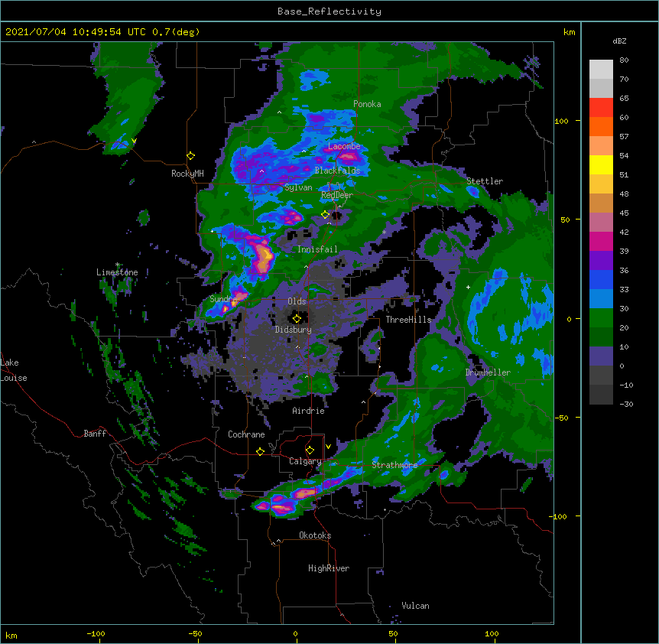Click the Innisfail city label
The image size is (659, 644).
[x=317, y=249]
